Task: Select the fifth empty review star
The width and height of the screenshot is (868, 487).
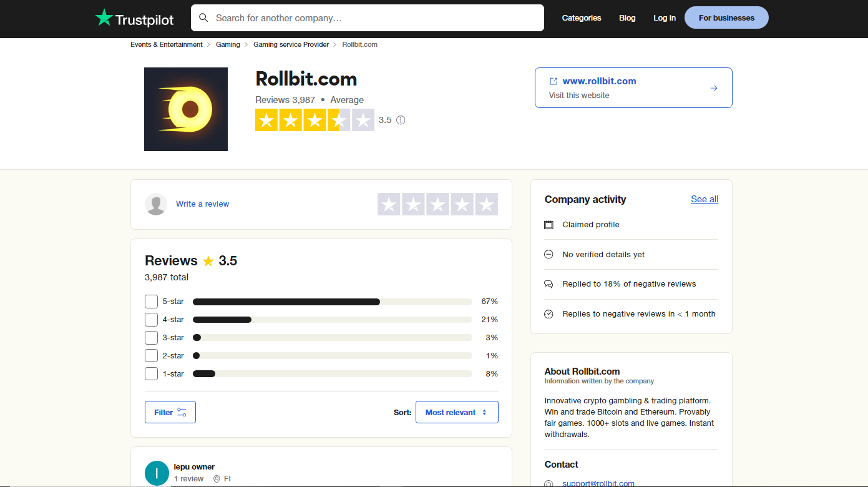Action: pos(487,204)
